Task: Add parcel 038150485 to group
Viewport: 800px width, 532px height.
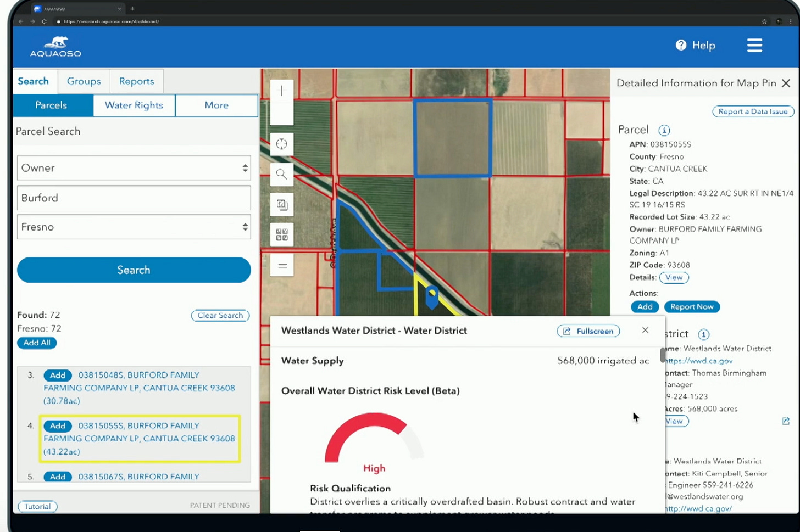Action: click(x=58, y=376)
